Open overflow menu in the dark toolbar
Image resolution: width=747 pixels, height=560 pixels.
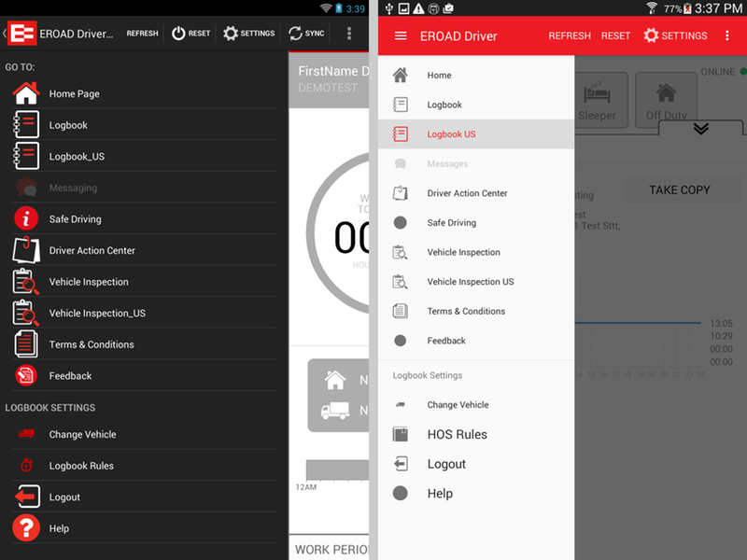(349, 34)
